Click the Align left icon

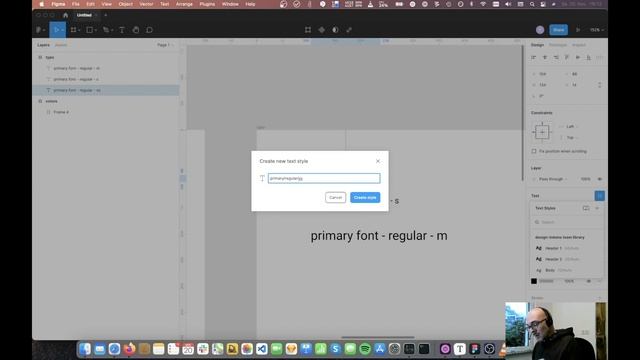coord(533,58)
